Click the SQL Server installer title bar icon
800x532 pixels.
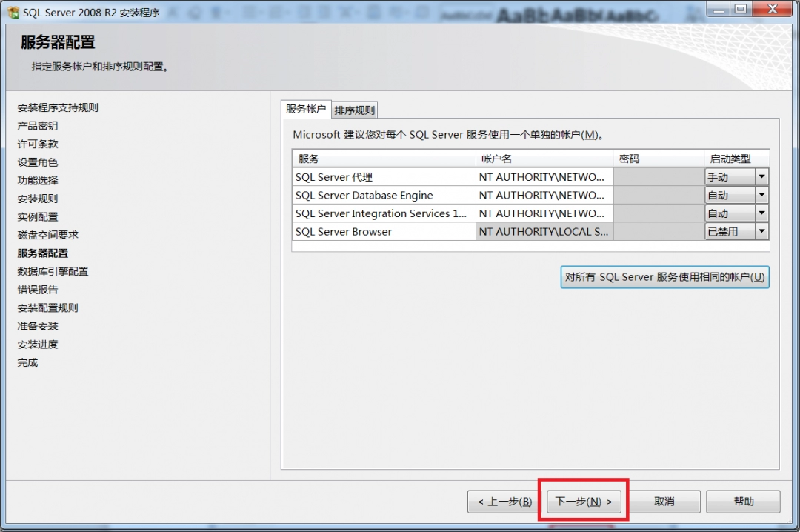(11, 11)
